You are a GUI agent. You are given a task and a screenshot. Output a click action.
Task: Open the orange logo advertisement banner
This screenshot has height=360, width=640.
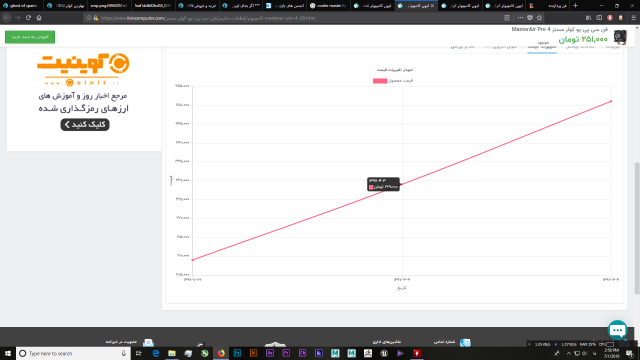(x=83, y=69)
